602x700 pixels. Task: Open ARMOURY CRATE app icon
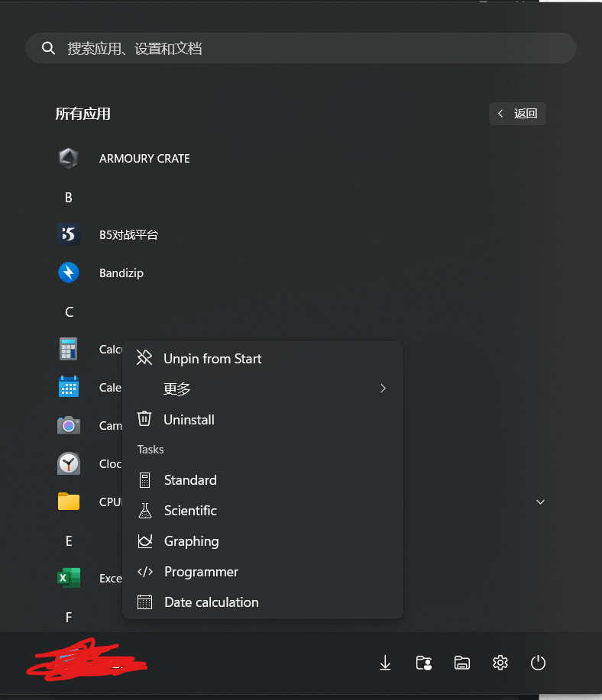click(x=69, y=159)
